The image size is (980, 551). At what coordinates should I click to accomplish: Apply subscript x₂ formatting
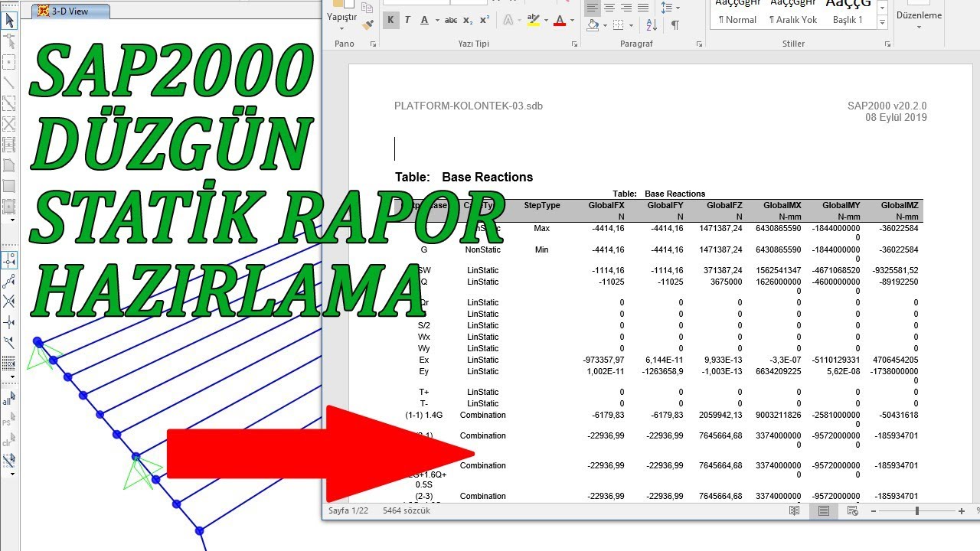point(469,21)
